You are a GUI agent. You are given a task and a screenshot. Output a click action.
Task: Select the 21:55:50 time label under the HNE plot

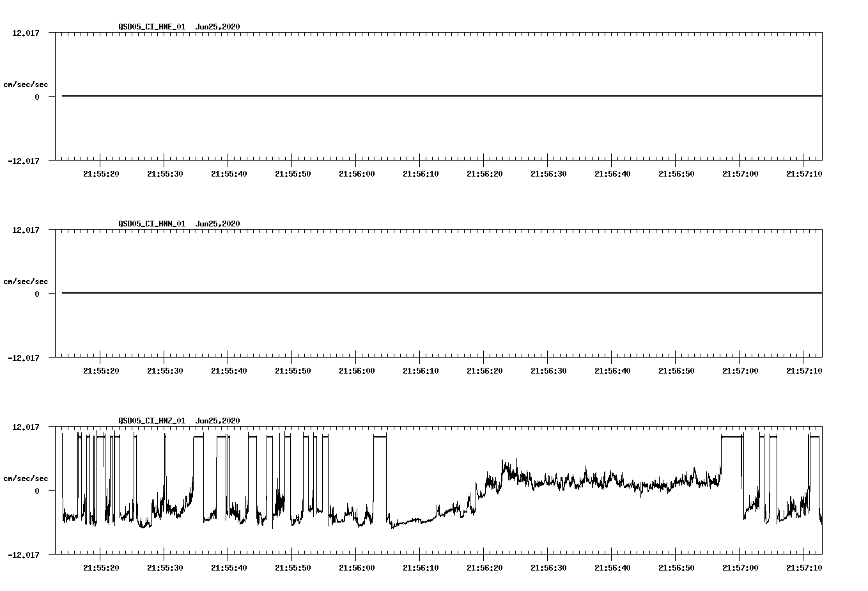pyautogui.click(x=293, y=173)
